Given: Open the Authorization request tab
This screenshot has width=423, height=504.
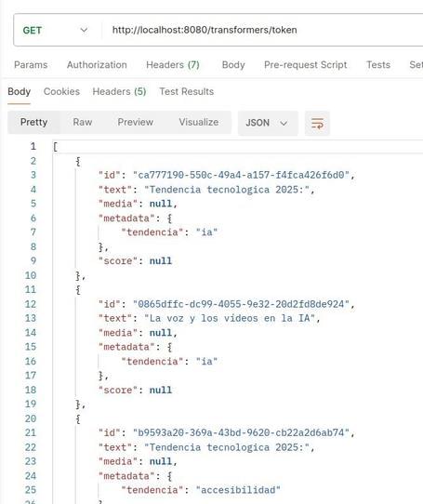Looking at the screenshot, I should pos(97,64).
